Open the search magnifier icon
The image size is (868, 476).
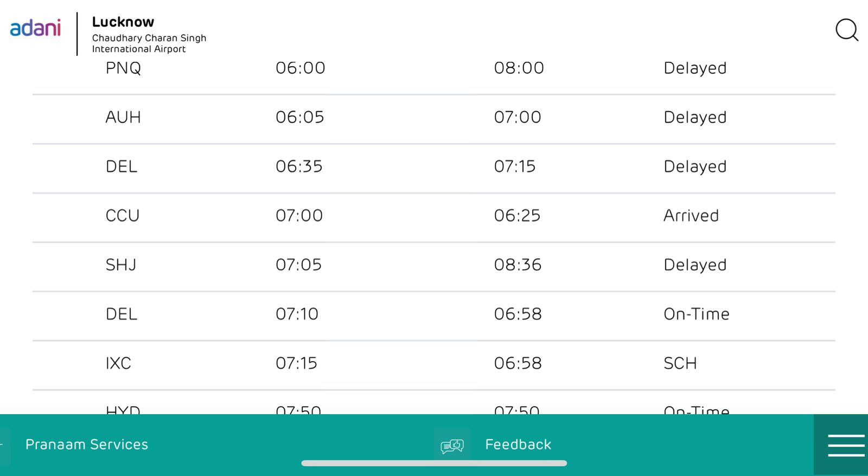(x=846, y=30)
